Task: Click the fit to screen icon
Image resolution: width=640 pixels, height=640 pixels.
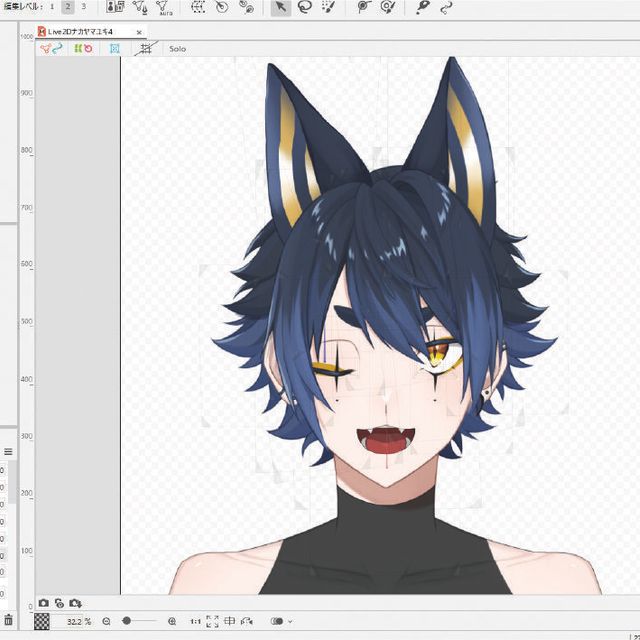Action: [212, 621]
